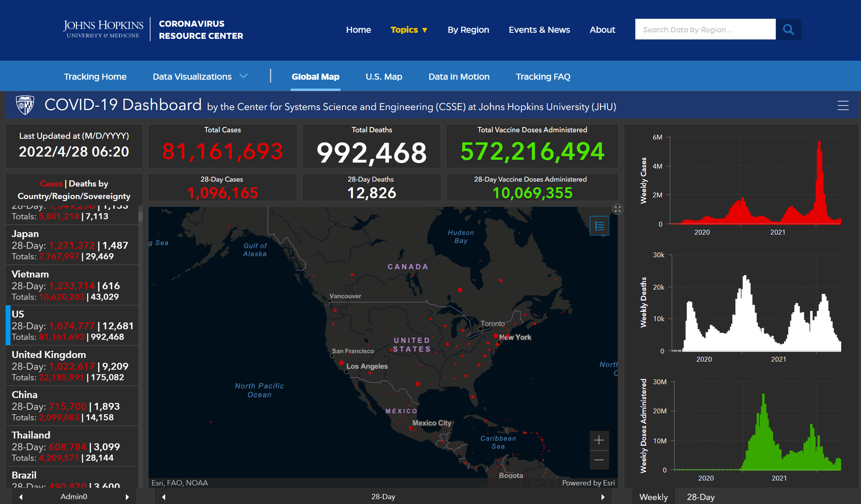Select Japan in the country list

coord(72,245)
